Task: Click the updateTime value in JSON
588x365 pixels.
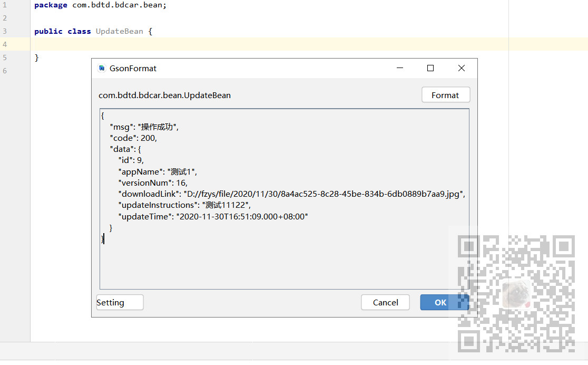Action: pos(241,217)
